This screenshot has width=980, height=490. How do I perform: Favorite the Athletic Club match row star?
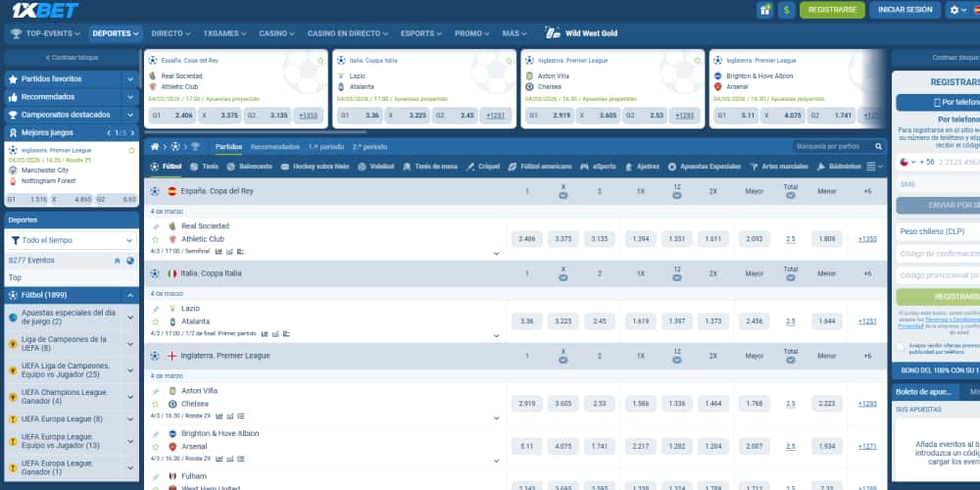click(156, 239)
